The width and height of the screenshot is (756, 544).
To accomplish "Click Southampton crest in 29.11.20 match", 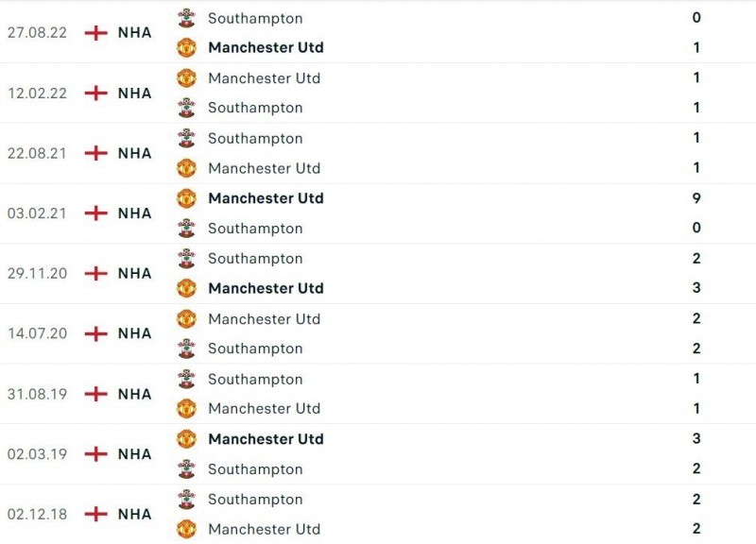I will 186,258.
